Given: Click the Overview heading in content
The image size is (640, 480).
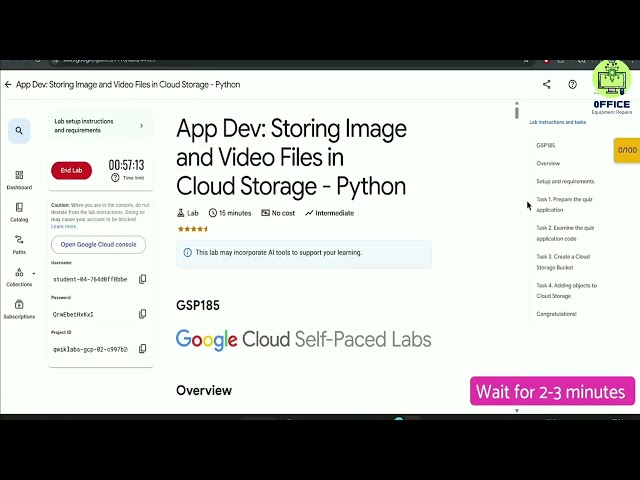Looking at the screenshot, I should [x=204, y=391].
